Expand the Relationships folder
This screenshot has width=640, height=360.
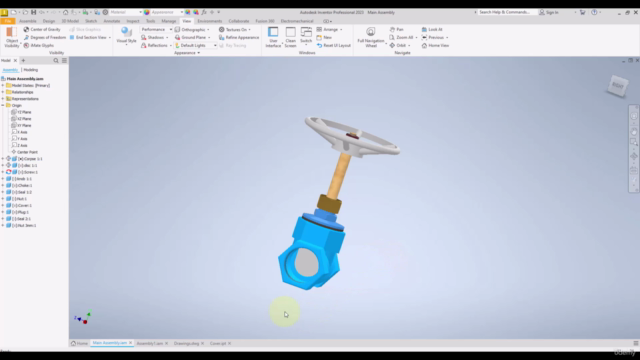(x=3, y=92)
